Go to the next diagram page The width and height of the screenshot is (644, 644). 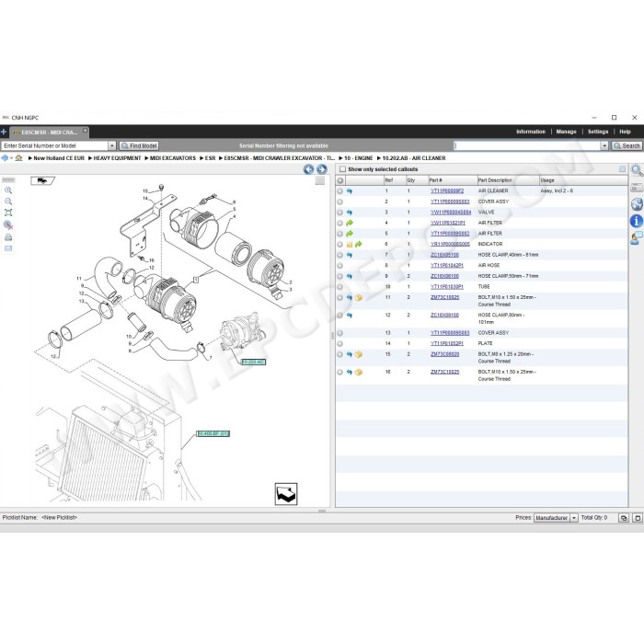pyautogui.click(x=322, y=169)
